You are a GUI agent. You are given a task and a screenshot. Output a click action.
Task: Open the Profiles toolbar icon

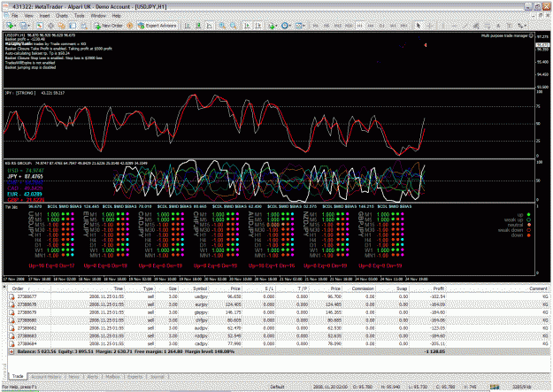(25, 26)
